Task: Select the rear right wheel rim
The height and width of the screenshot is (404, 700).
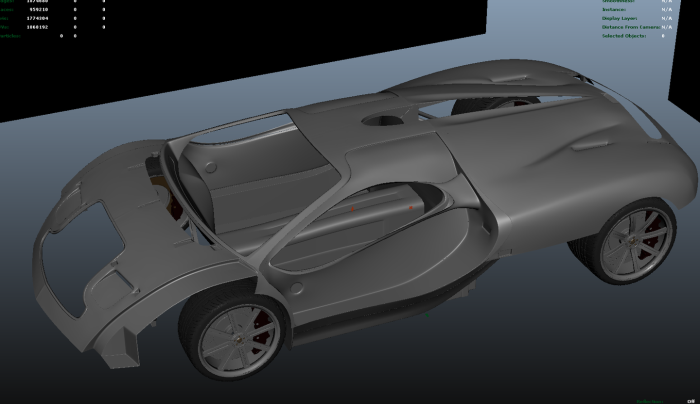Action: point(633,243)
